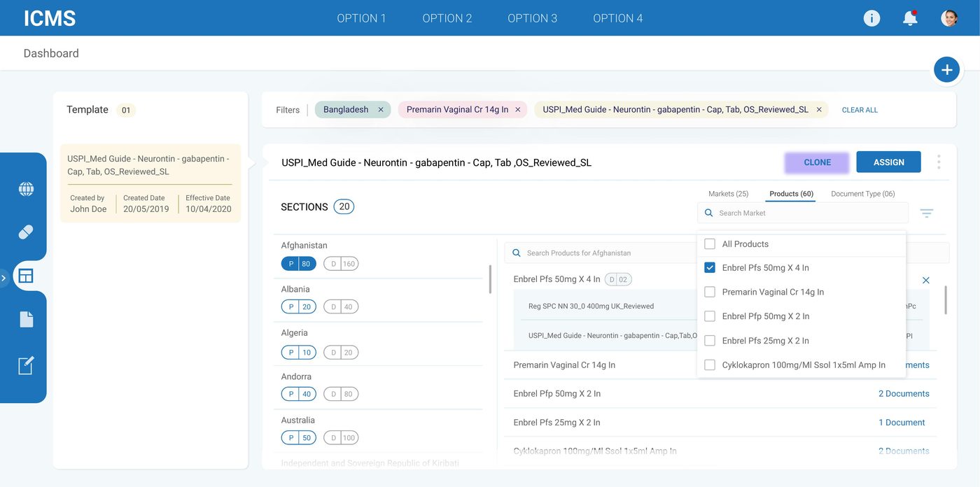Viewport: 980px width, 487px height.
Task: Toggle Australia D 100 pill
Action: [x=341, y=438]
